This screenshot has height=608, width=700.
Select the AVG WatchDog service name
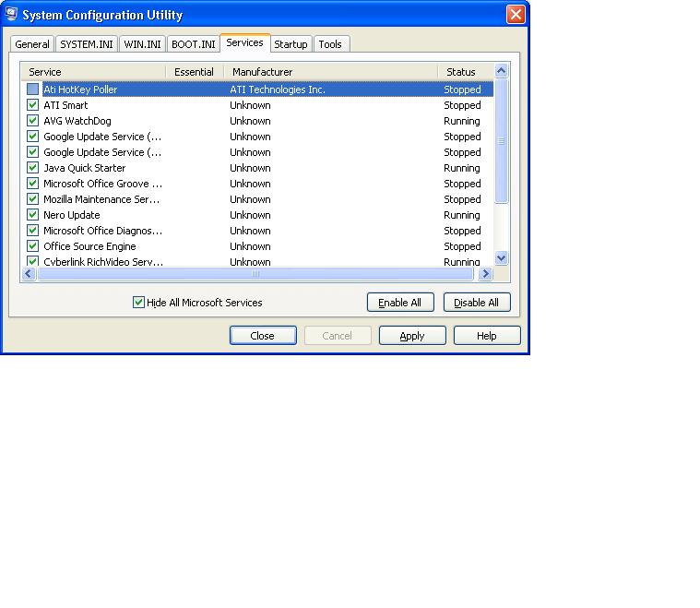77,121
